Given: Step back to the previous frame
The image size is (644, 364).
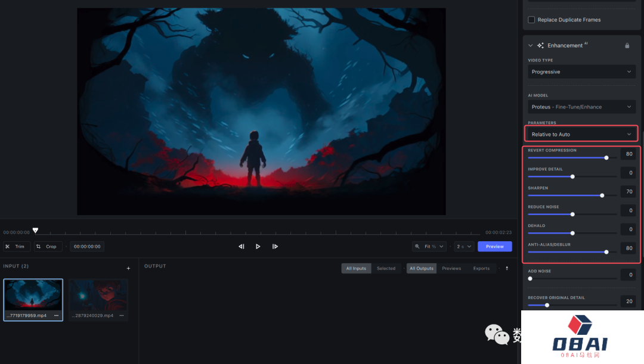Looking at the screenshot, I should 241,246.
